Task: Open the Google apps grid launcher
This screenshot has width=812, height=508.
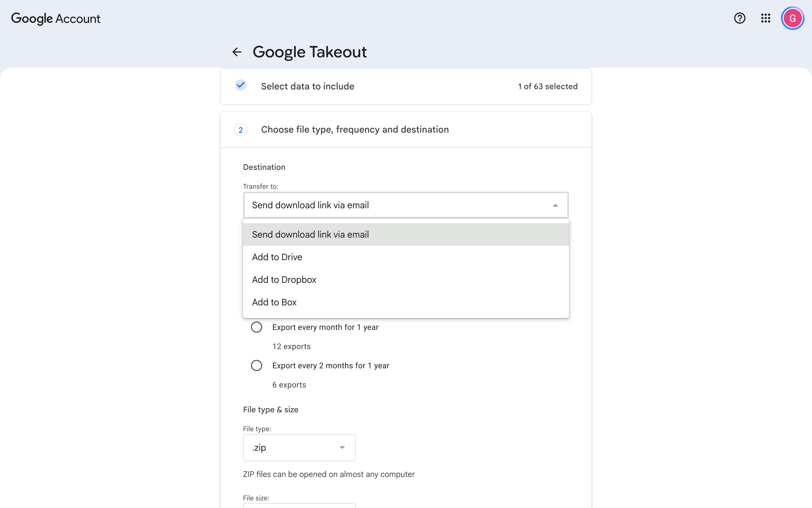Action: click(765, 18)
